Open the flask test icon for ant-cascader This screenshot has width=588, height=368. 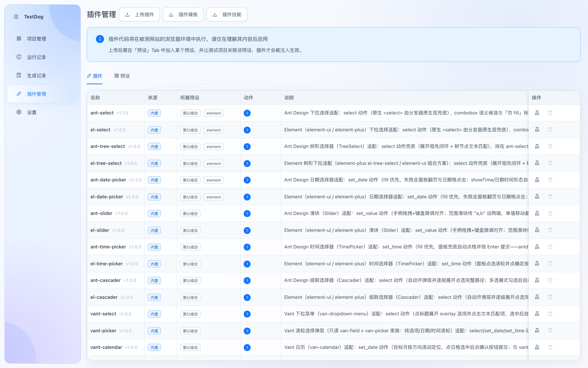537,280
